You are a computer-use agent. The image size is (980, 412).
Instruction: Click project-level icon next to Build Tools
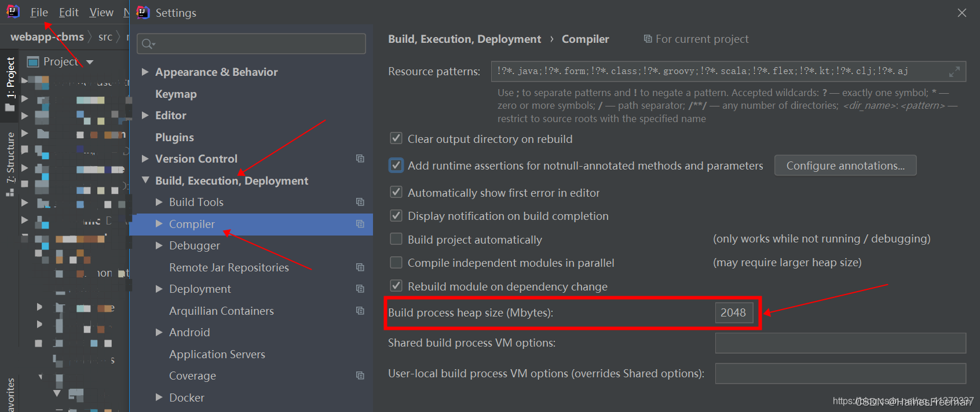coord(360,202)
